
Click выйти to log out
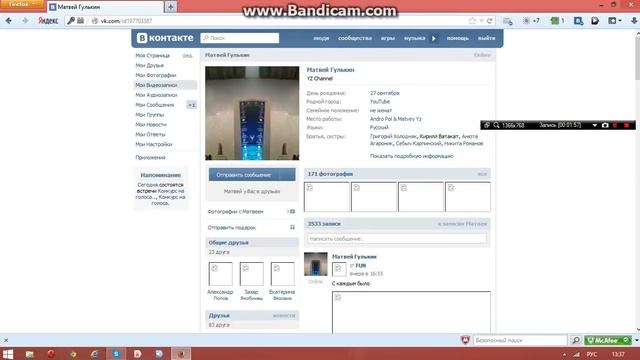pyautogui.click(x=487, y=38)
